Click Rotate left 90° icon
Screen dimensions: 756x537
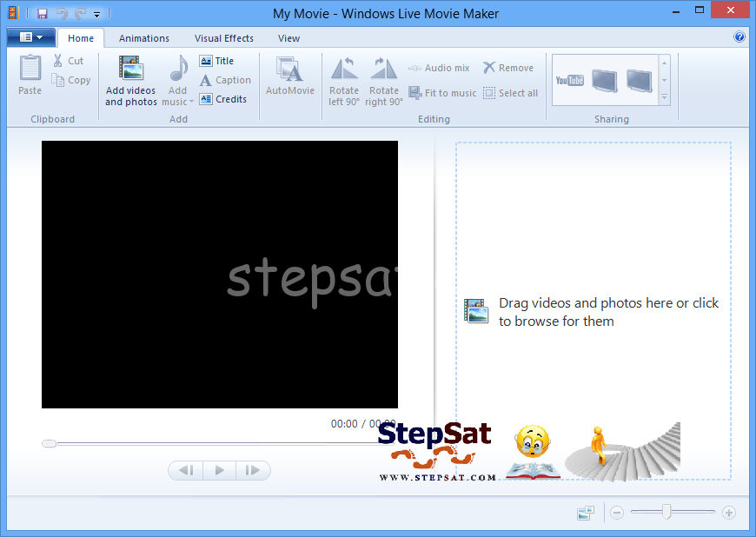tap(344, 70)
